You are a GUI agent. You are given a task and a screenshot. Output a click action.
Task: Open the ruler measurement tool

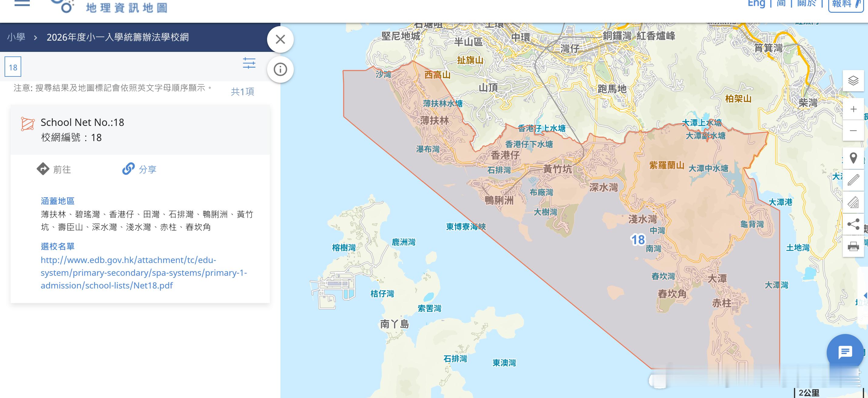tap(853, 202)
